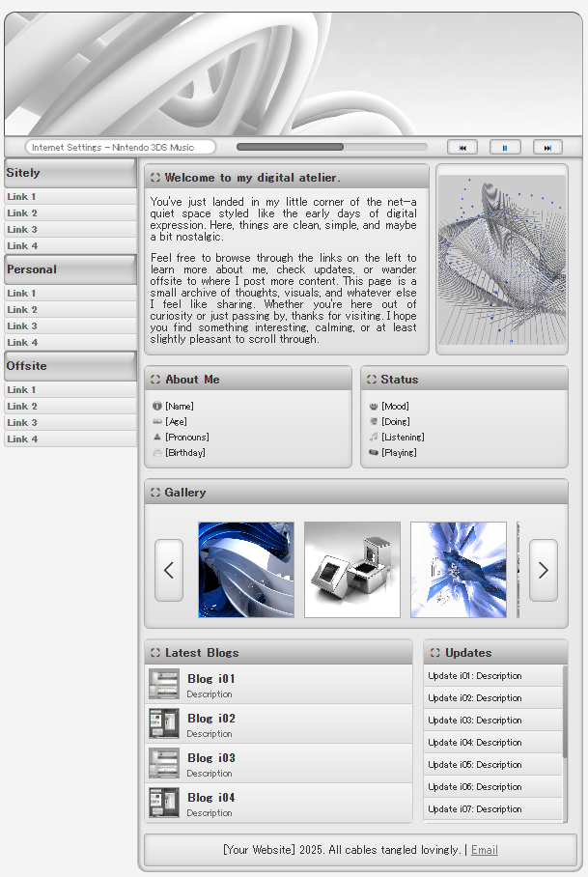Click the Gallery heading bracket icon
Screen dimensions: 588x877
pyautogui.click(x=155, y=493)
